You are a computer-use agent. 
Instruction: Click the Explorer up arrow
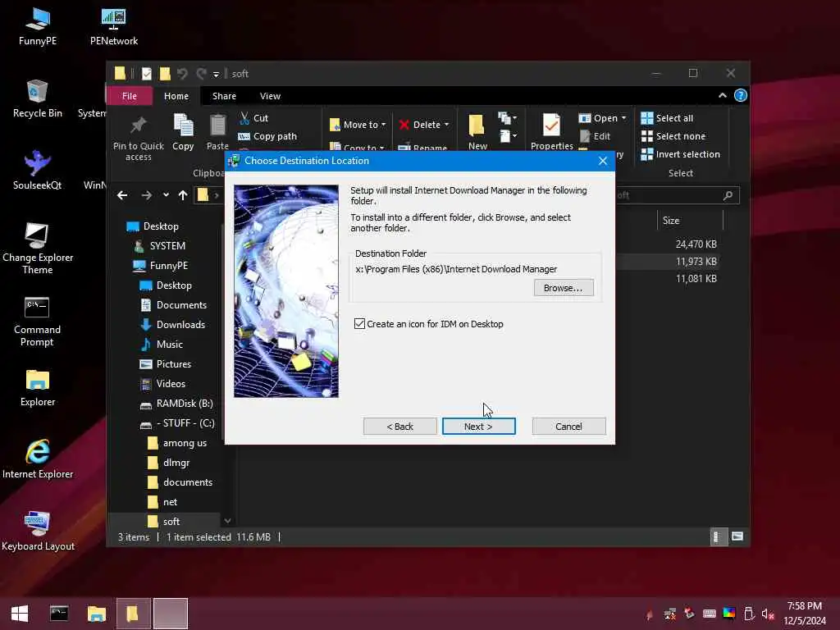coord(183,195)
